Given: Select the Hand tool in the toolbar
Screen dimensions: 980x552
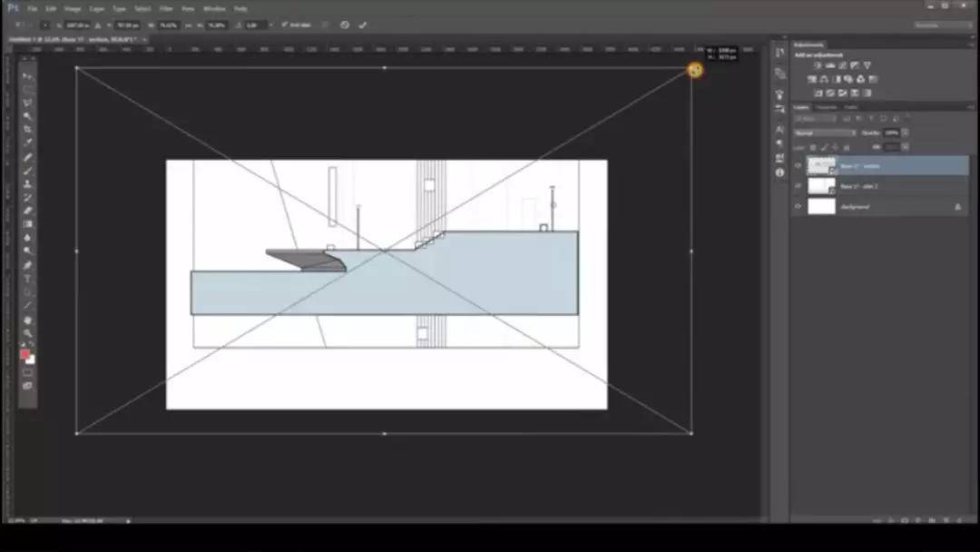Looking at the screenshot, I should pyautogui.click(x=27, y=320).
